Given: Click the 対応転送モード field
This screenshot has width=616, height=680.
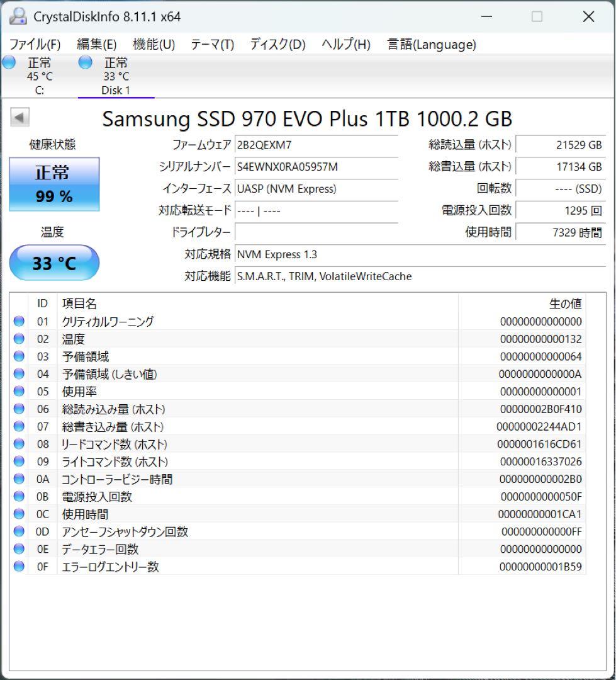Looking at the screenshot, I should click(316, 211).
